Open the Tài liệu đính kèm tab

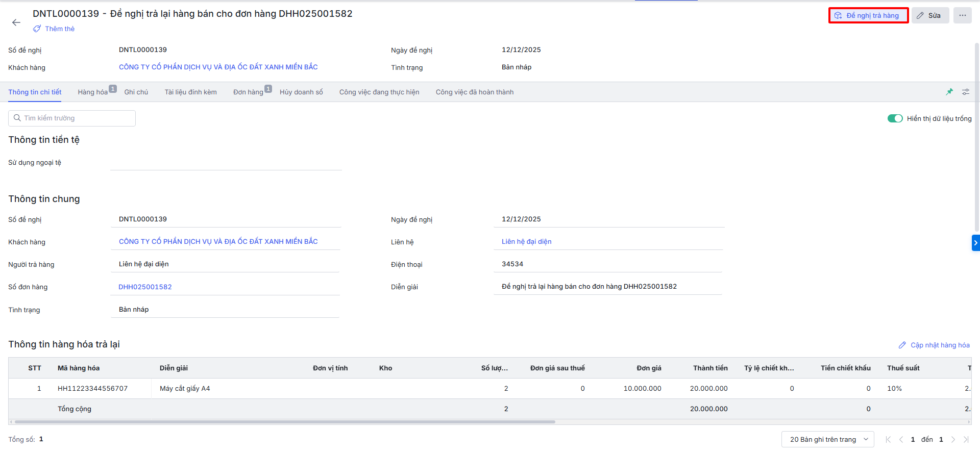click(x=190, y=92)
